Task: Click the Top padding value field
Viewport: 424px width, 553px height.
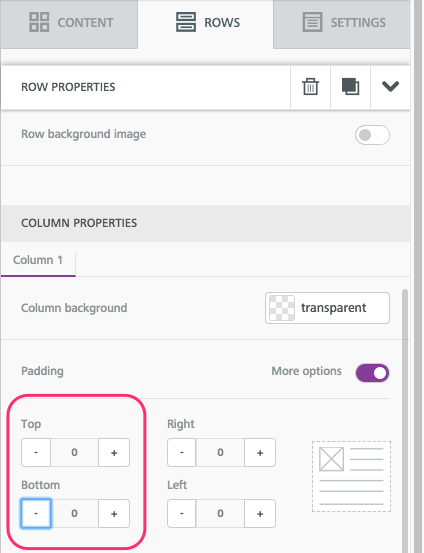Action: tap(74, 452)
